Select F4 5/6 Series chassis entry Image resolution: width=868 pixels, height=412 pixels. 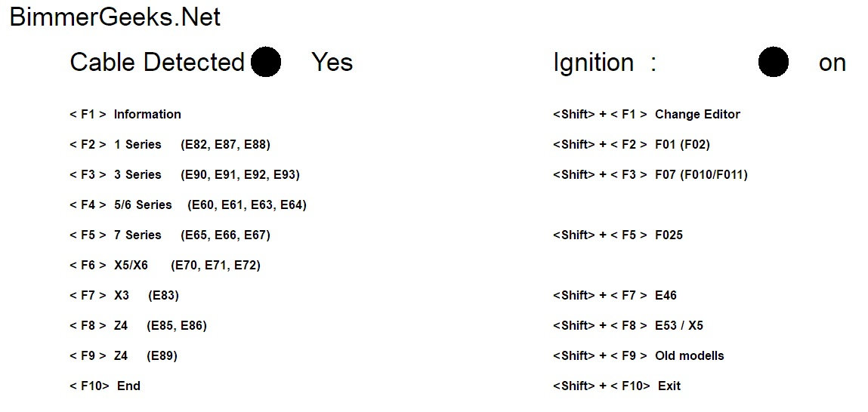point(187,205)
